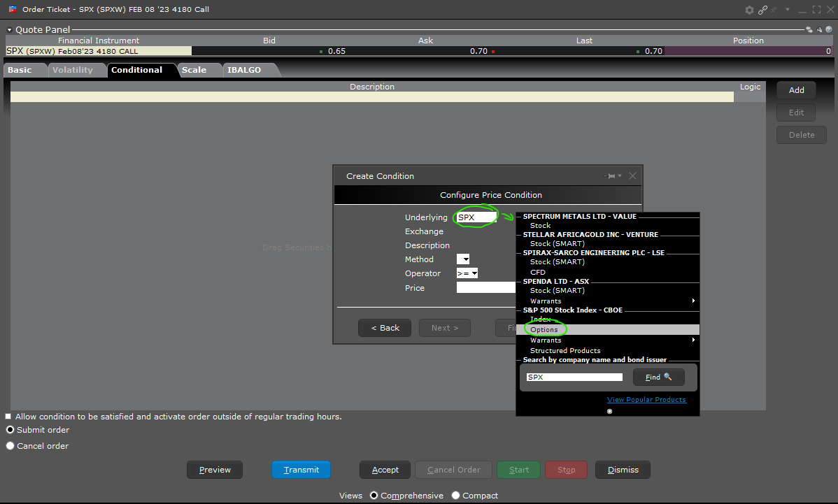Click the Next > button
Image resolution: width=838 pixels, height=504 pixels.
[445, 328]
